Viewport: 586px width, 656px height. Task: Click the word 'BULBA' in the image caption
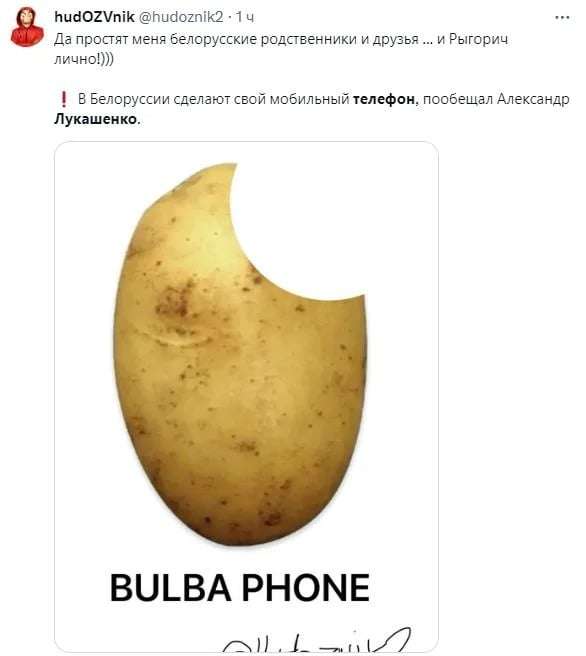pyautogui.click(x=170, y=587)
